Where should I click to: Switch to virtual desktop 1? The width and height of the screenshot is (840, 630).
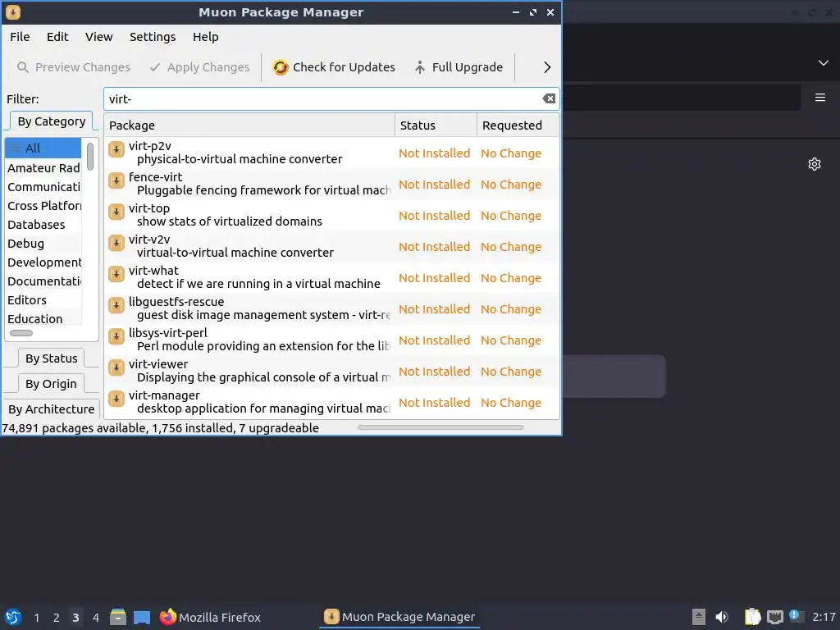[x=36, y=618]
